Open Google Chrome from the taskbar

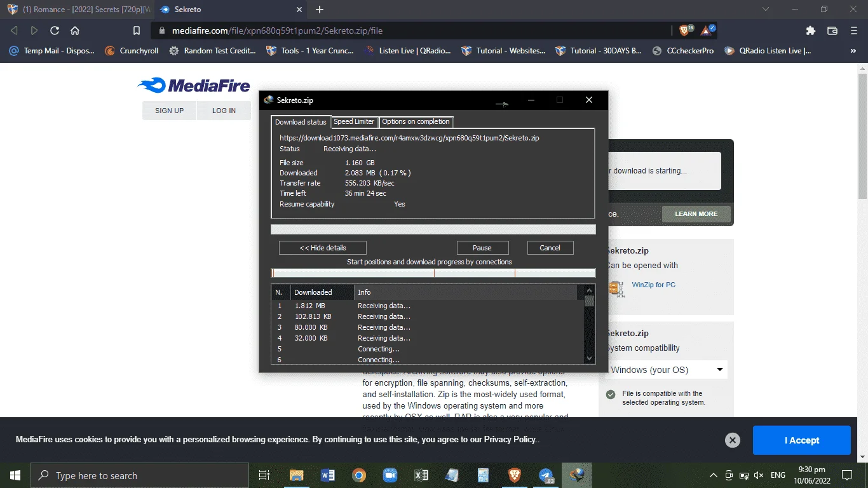[359, 475]
